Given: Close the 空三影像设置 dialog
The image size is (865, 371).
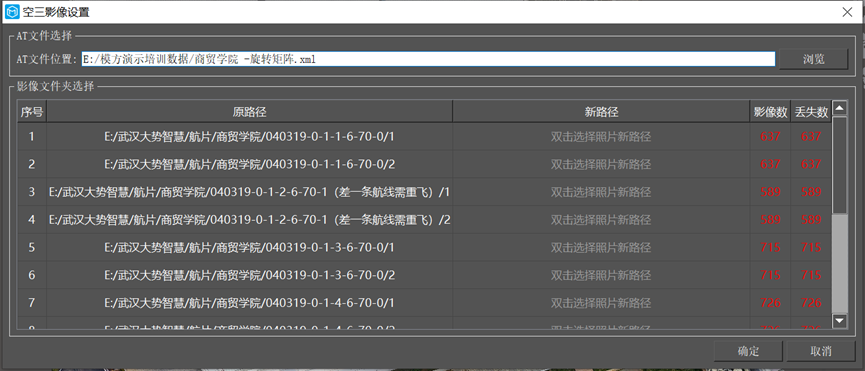Looking at the screenshot, I should point(847,12).
